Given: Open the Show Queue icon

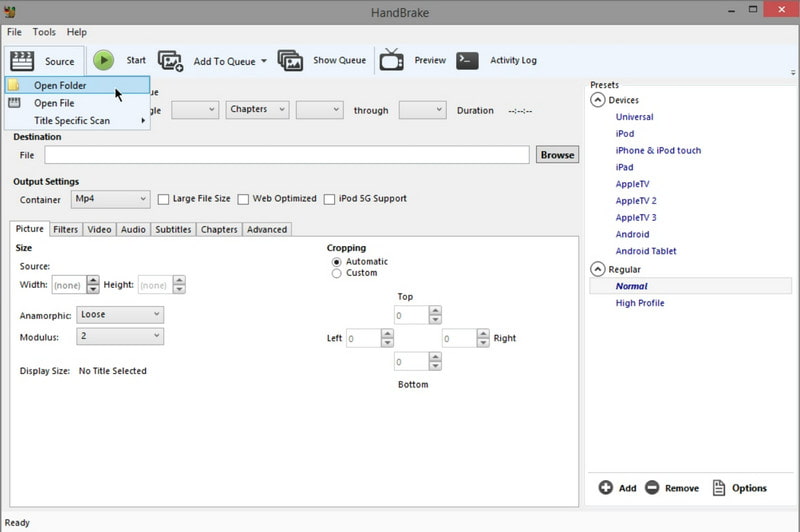Looking at the screenshot, I should point(290,61).
